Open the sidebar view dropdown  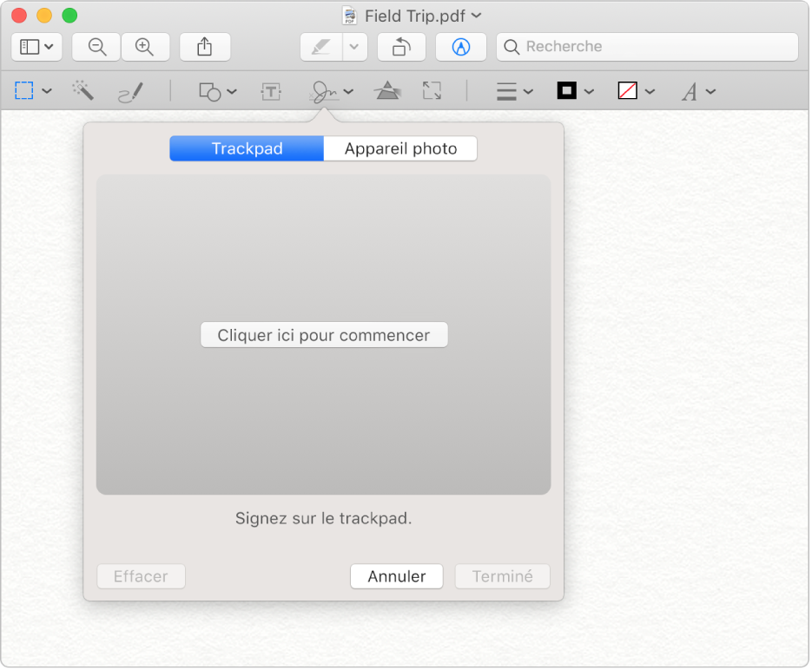pyautogui.click(x=36, y=47)
